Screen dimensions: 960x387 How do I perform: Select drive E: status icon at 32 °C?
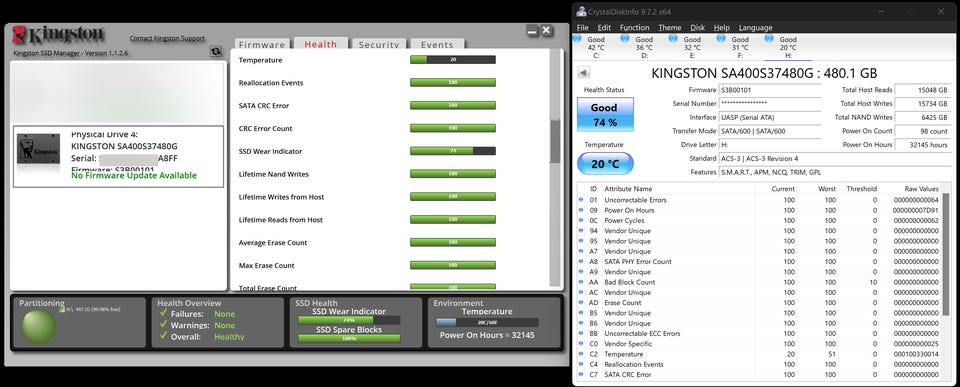pyautogui.click(x=673, y=39)
